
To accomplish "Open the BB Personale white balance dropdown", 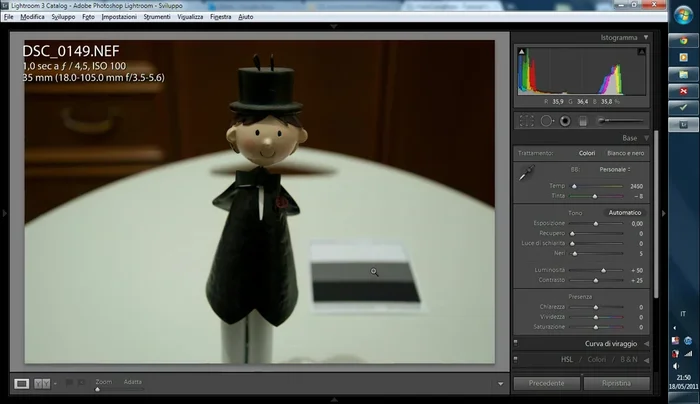I will [x=614, y=170].
